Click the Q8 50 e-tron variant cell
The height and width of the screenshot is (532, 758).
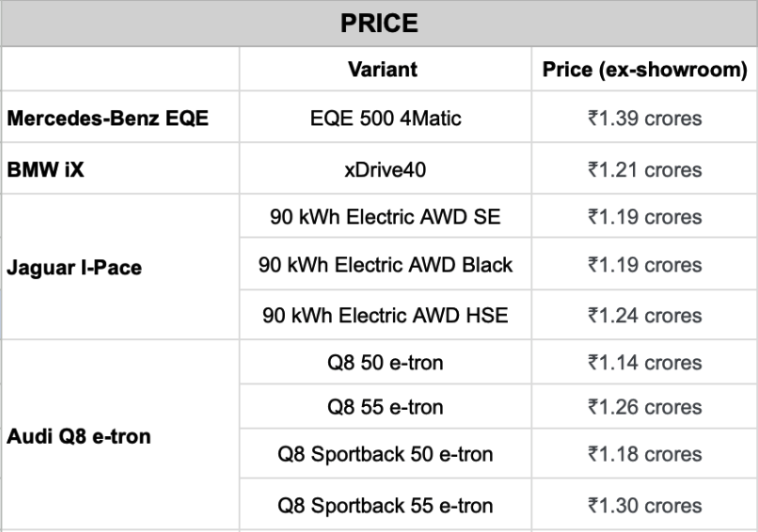(386, 363)
